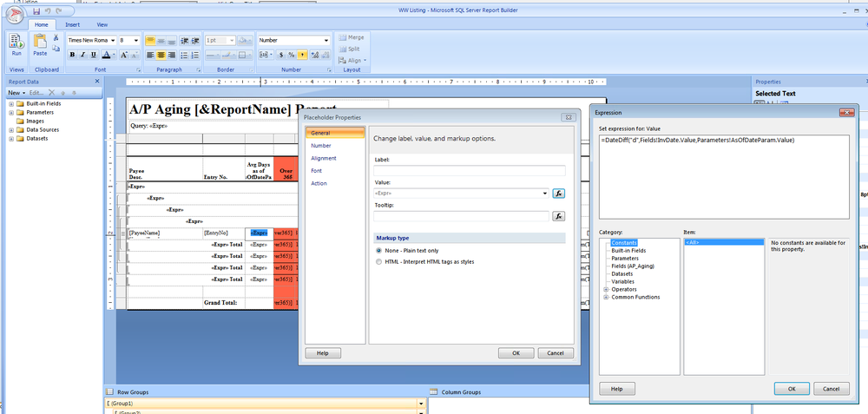The width and height of the screenshot is (868, 414).
Task: Click the Undo arrow in quick access toolbar
Action: (48, 11)
